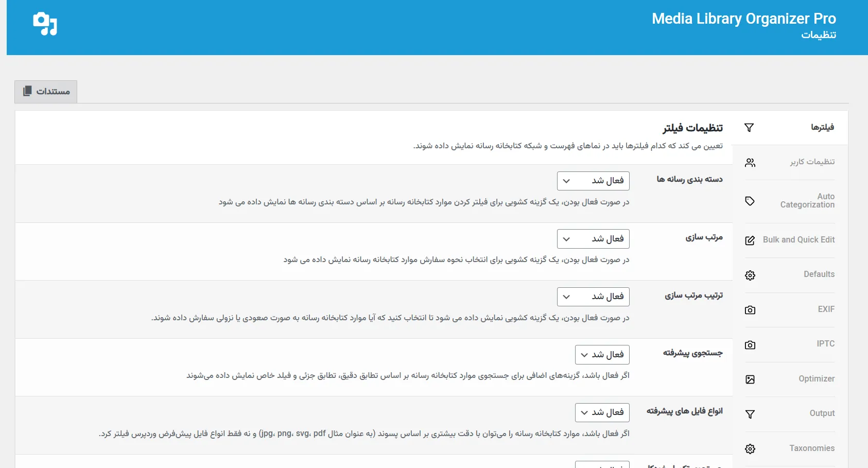
Task: Open the ترتیب مرتب سازی dropdown
Action: point(593,297)
